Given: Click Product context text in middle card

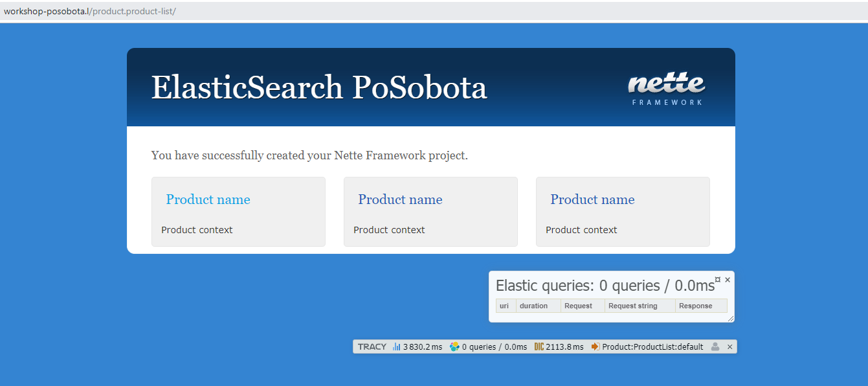Looking at the screenshot, I should tap(389, 230).
